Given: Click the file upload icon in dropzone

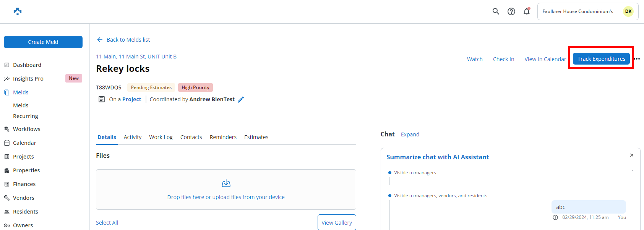Looking at the screenshot, I should (x=226, y=183).
